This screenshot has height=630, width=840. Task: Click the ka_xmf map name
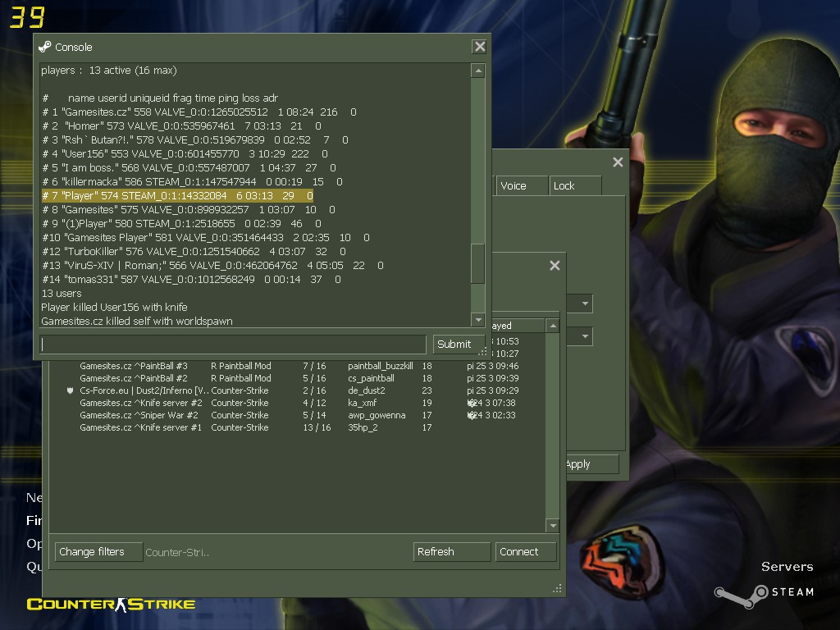tap(362, 403)
